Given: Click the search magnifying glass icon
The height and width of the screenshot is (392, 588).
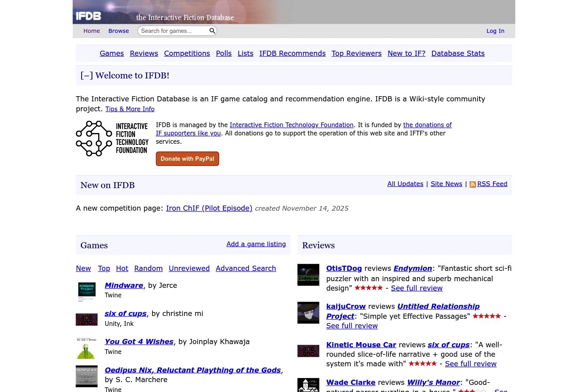Looking at the screenshot, I should coord(212,31).
